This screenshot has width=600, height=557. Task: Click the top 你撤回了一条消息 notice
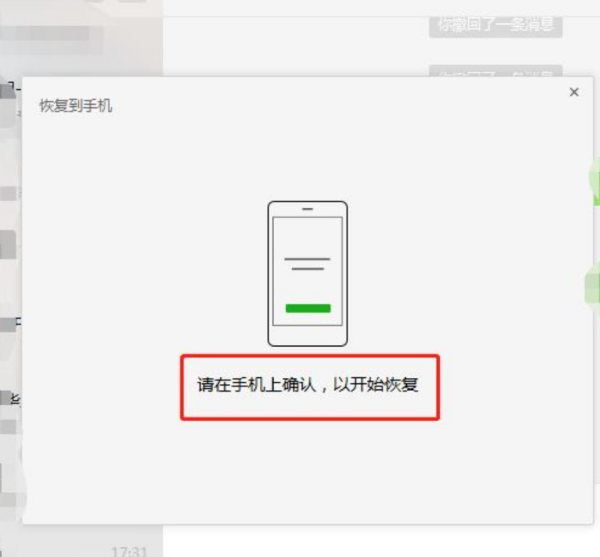coord(496,25)
